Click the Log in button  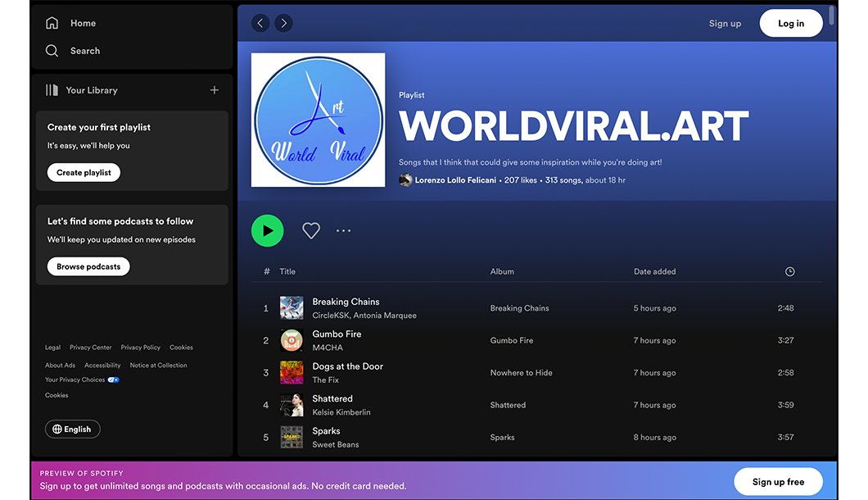pyautogui.click(x=791, y=23)
